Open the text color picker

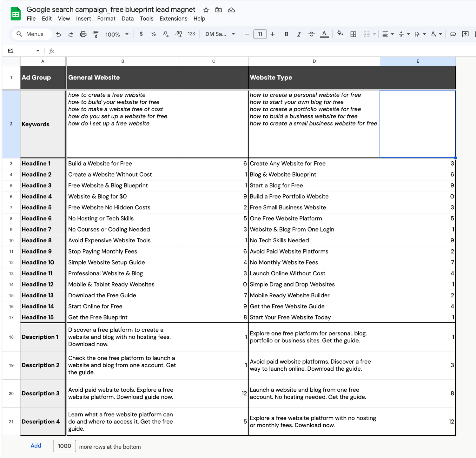point(324,34)
